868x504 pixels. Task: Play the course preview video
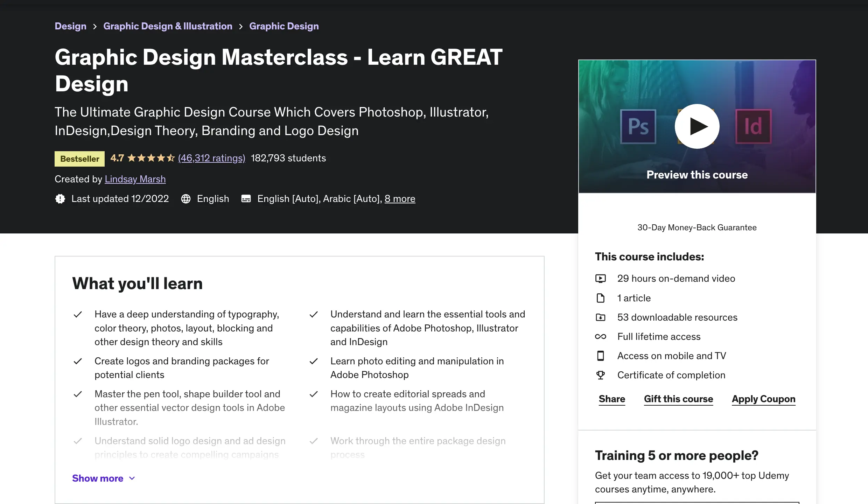point(697,126)
